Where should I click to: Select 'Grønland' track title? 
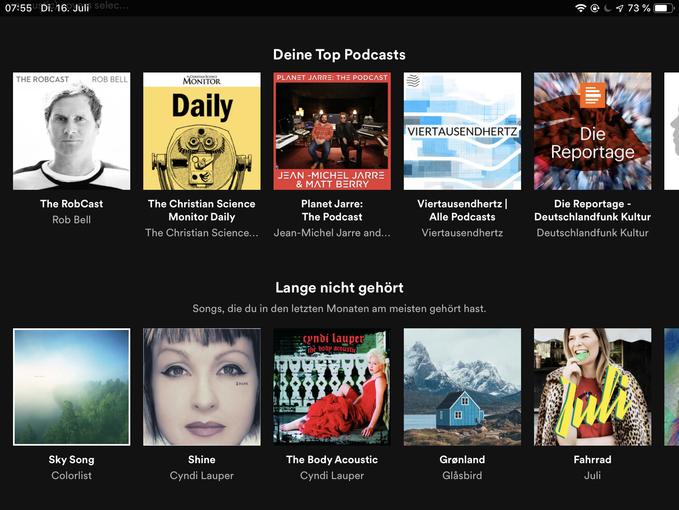[462, 460]
